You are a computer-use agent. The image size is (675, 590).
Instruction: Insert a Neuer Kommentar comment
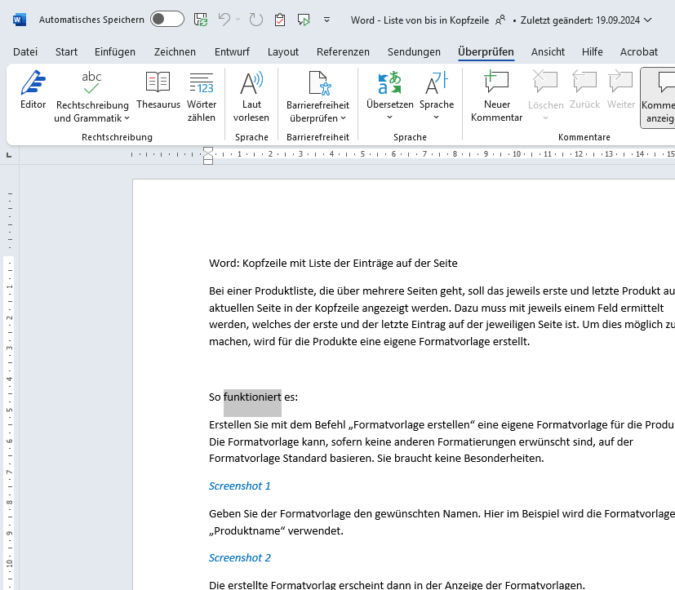[496, 90]
